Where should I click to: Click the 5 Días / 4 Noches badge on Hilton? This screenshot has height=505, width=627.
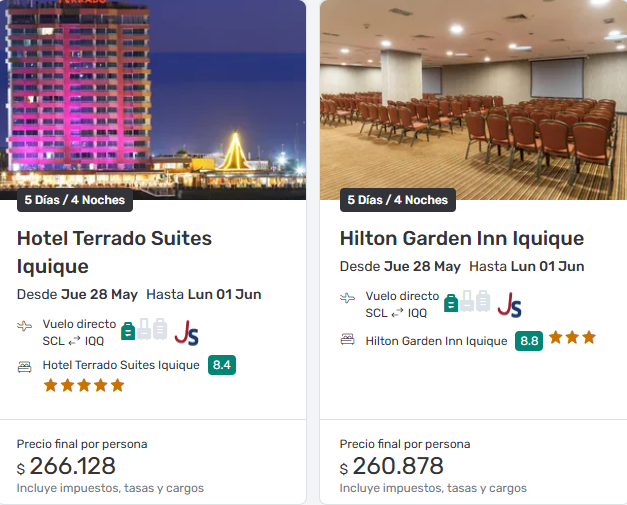pyautogui.click(x=397, y=200)
